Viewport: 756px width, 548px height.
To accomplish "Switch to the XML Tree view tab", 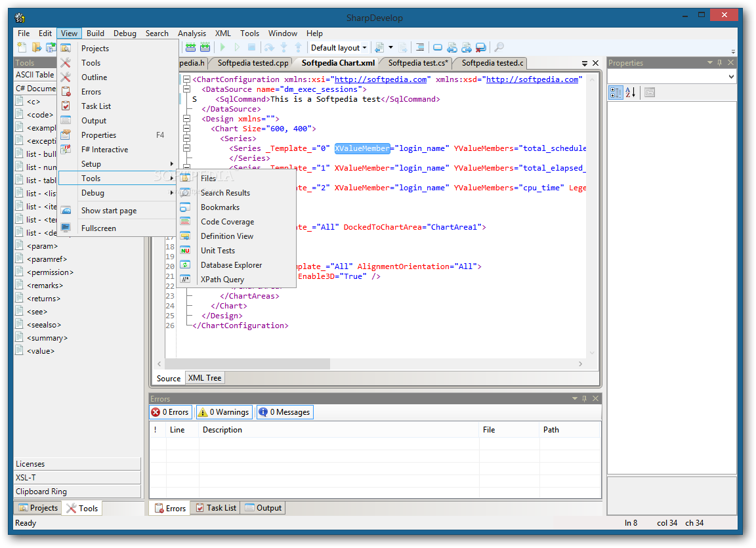I will [205, 378].
